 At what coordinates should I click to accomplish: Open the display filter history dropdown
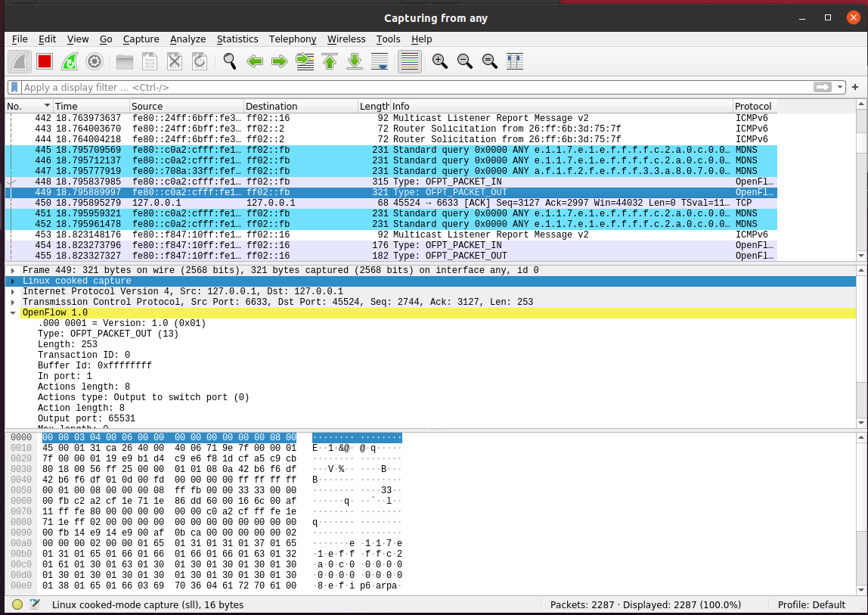840,87
